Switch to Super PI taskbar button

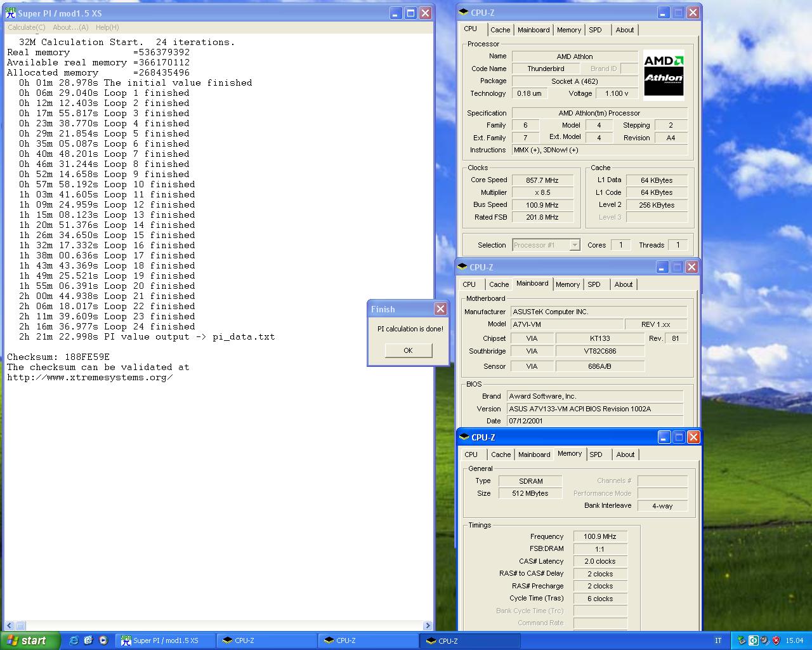tap(165, 640)
